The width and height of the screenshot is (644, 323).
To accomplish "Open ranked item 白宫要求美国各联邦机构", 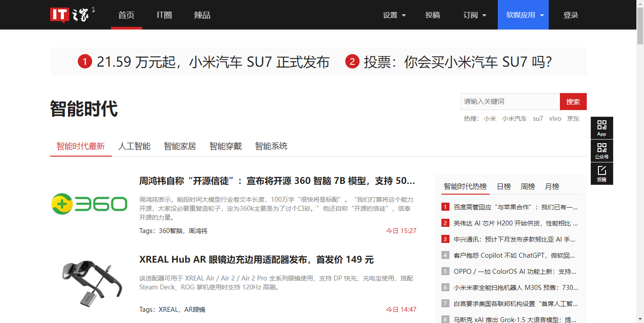I will [x=516, y=304].
